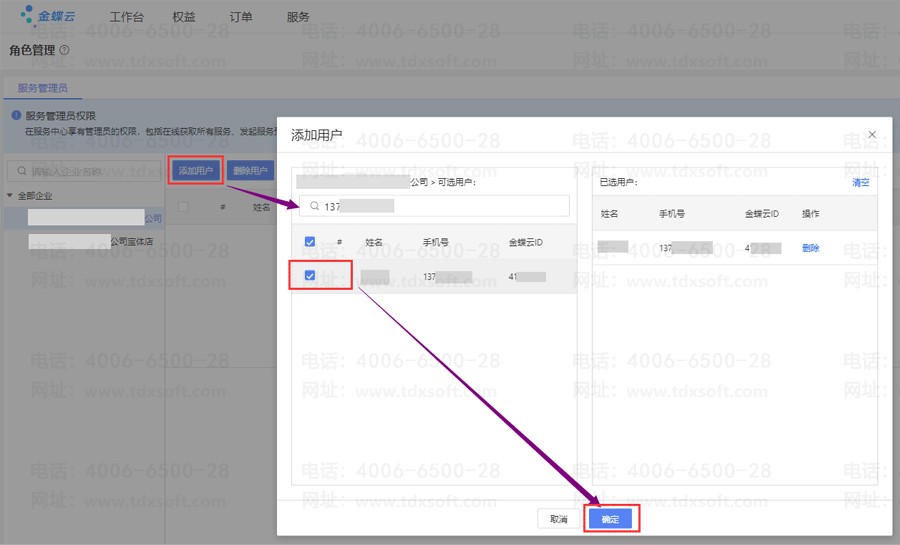This screenshot has height=545, width=900.
Task: Collapse the 全部企业 tree node
Action: coord(10,195)
